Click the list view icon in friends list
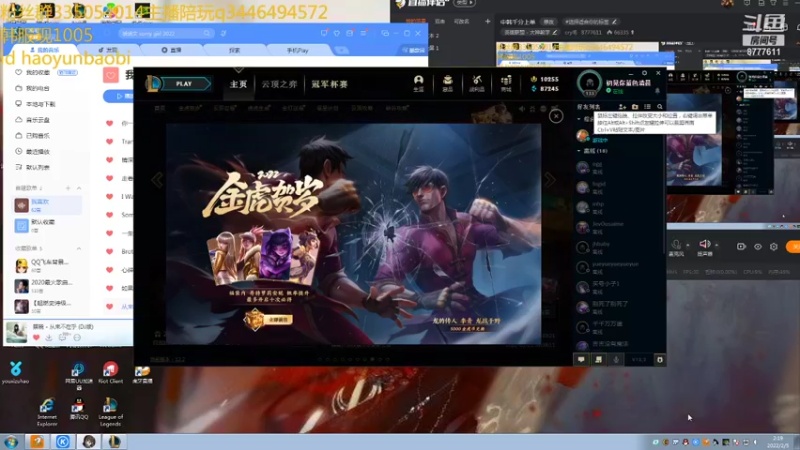Screen dimensions: 800x450 (647, 107)
